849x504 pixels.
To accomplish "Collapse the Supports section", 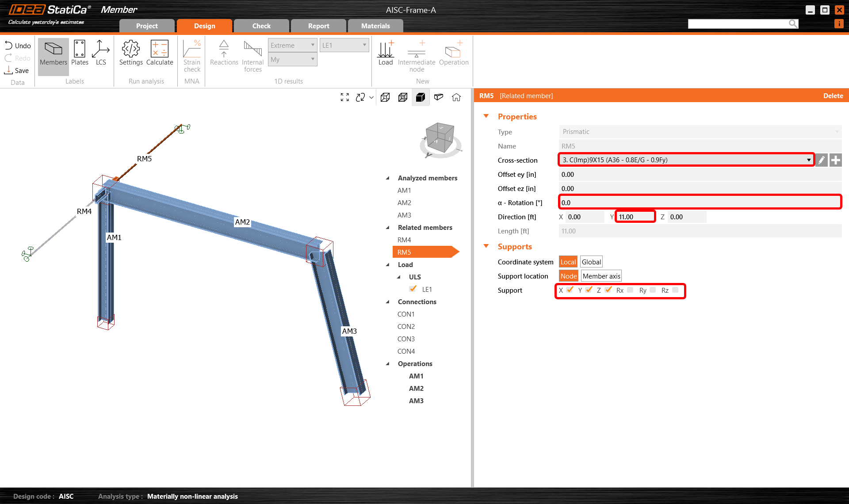I will [x=486, y=246].
